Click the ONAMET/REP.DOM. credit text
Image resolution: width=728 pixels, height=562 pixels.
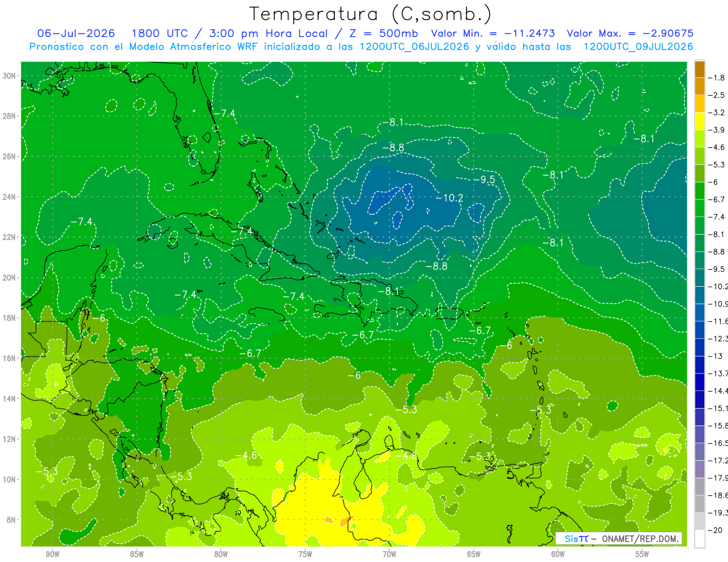[x=640, y=538]
